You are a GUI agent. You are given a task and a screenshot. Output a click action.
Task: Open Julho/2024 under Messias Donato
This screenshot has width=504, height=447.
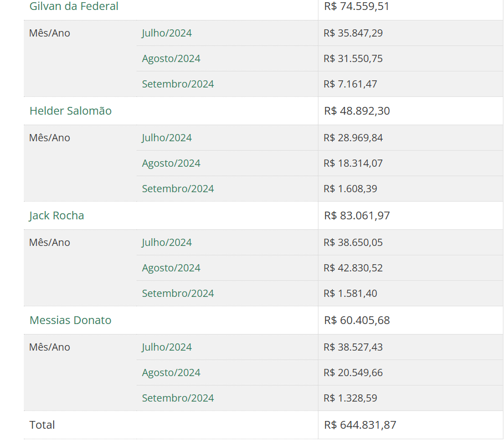167,347
